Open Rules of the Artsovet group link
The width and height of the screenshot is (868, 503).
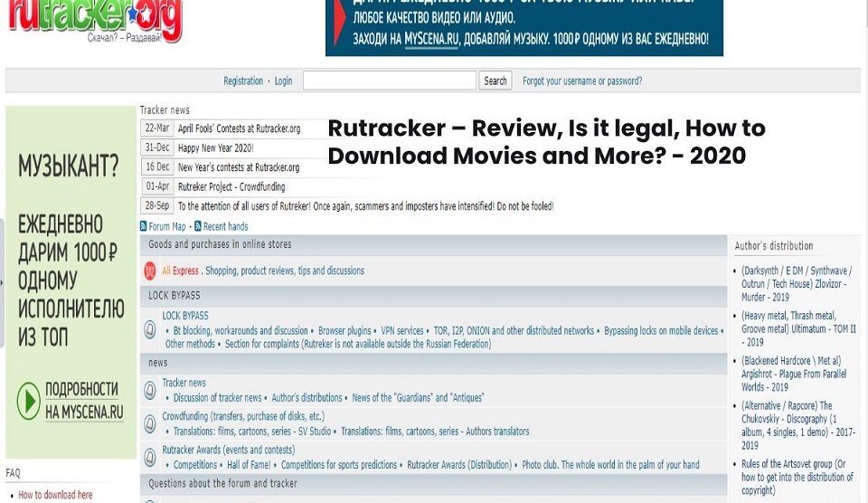point(797,477)
